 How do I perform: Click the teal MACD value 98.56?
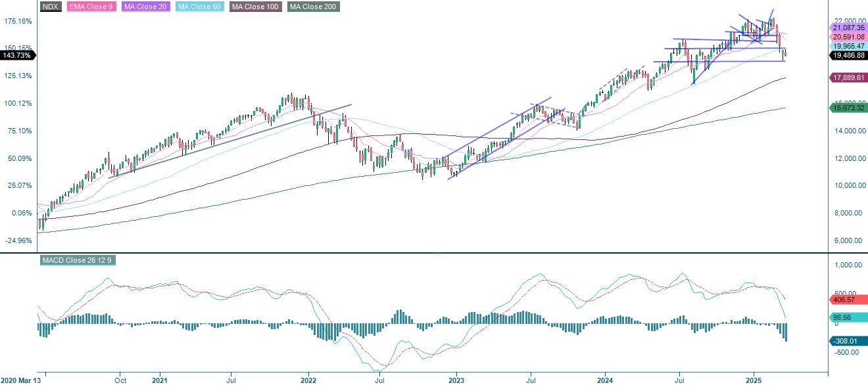(844, 318)
